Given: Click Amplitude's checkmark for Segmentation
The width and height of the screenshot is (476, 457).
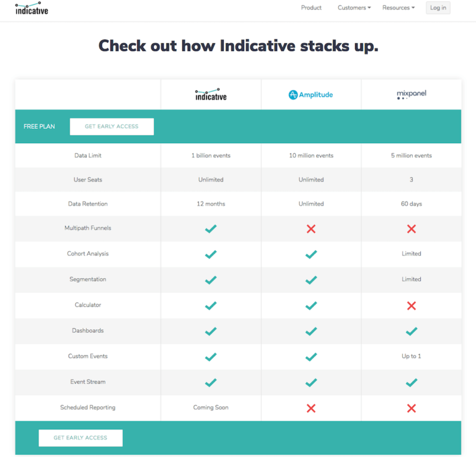Looking at the screenshot, I should click(x=311, y=280).
